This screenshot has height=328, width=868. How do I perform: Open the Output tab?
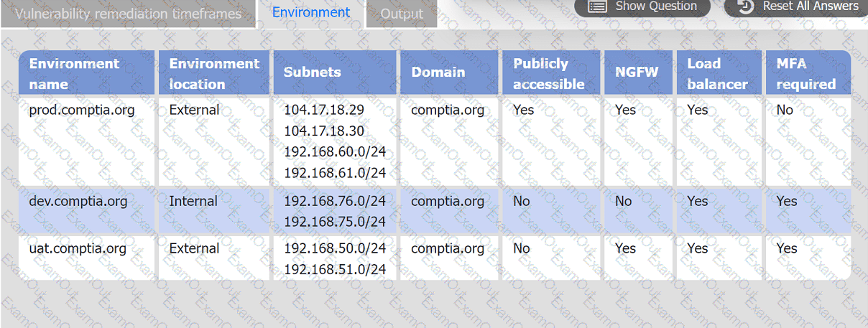(x=402, y=14)
